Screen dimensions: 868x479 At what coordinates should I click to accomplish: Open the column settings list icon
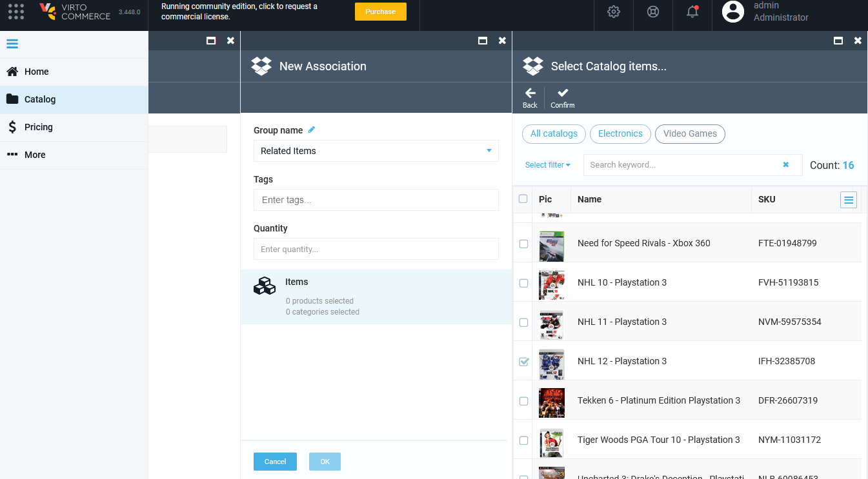point(849,200)
